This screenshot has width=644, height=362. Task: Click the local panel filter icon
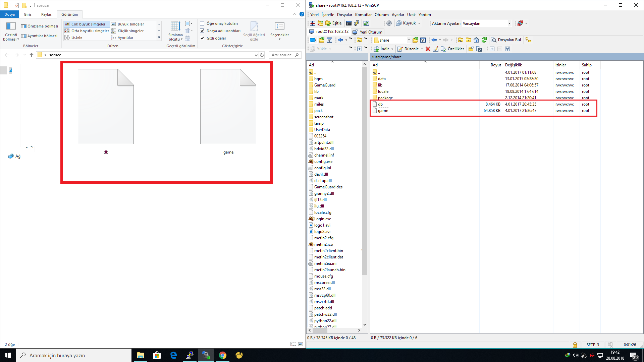pos(329,40)
